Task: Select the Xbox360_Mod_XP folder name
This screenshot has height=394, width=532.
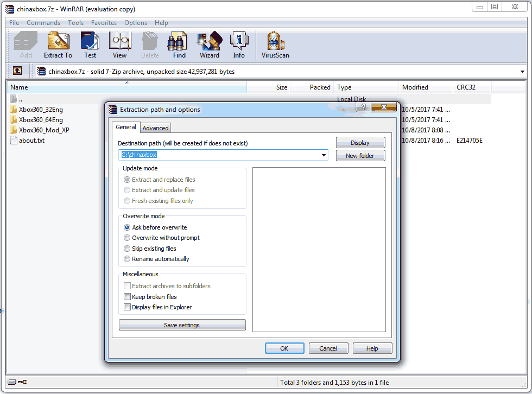Action: point(44,130)
